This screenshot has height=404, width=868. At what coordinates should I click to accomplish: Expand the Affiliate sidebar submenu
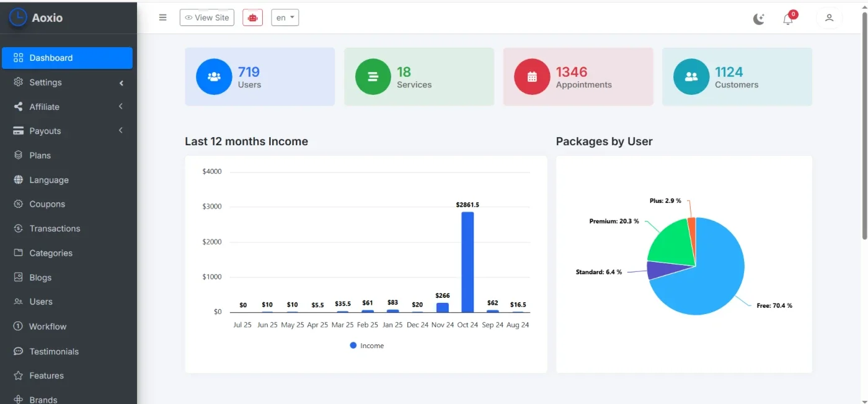[67, 107]
